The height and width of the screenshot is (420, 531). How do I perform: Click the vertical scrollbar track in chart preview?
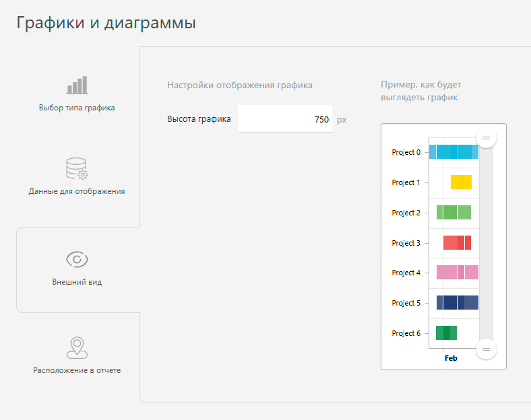[x=486, y=244]
